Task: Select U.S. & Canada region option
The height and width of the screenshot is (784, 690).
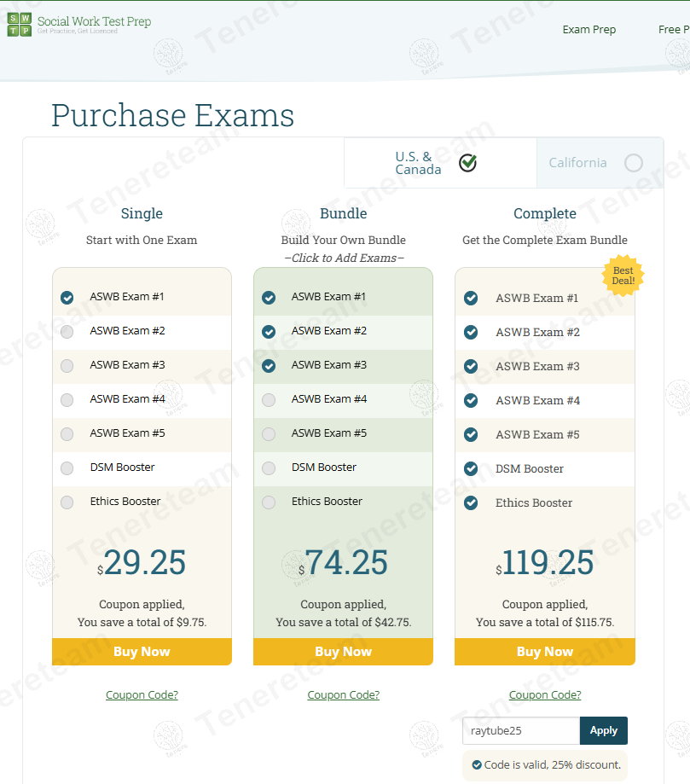Action: click(467, 163)
